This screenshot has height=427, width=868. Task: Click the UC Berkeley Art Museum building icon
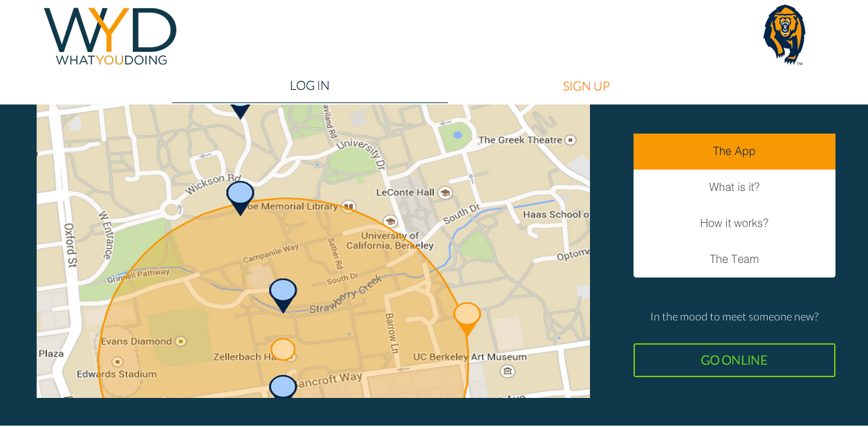(x=508, y=372)
